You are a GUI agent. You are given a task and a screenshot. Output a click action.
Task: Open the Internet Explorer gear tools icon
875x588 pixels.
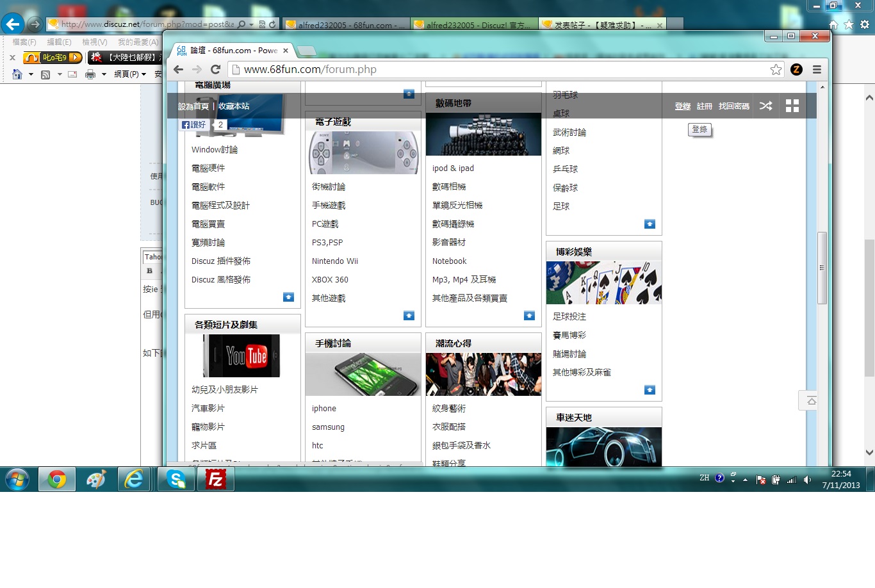pos(864,24)
